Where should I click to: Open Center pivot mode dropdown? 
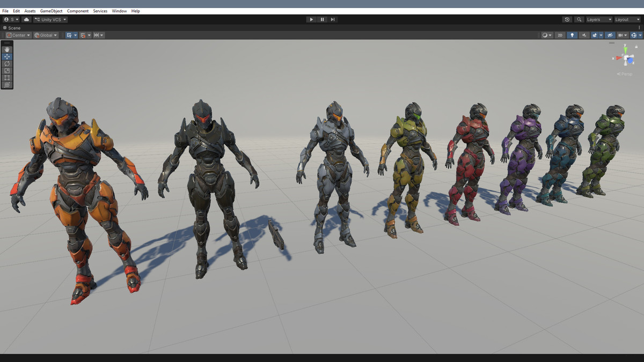pyautogui.click(x=19, y=35)
